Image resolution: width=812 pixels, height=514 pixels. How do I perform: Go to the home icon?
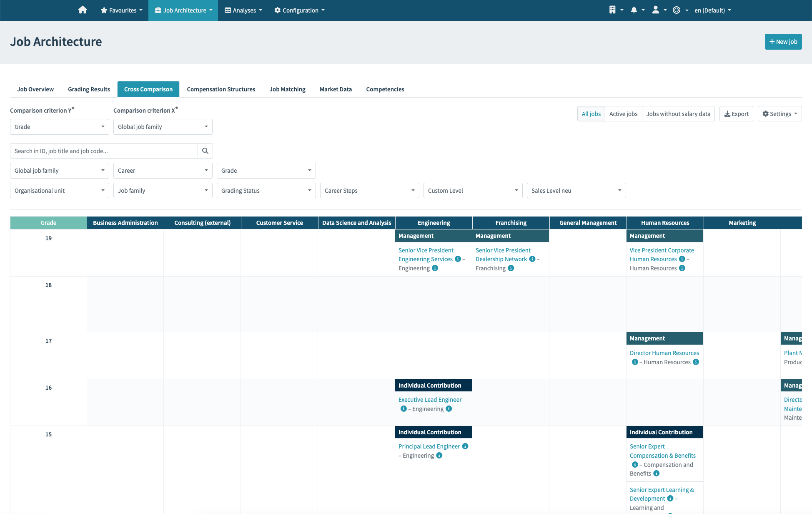[x=83, y=10]
